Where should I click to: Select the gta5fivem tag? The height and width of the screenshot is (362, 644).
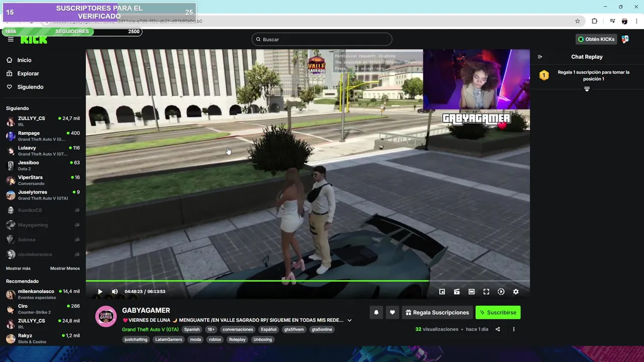[294, 329]
